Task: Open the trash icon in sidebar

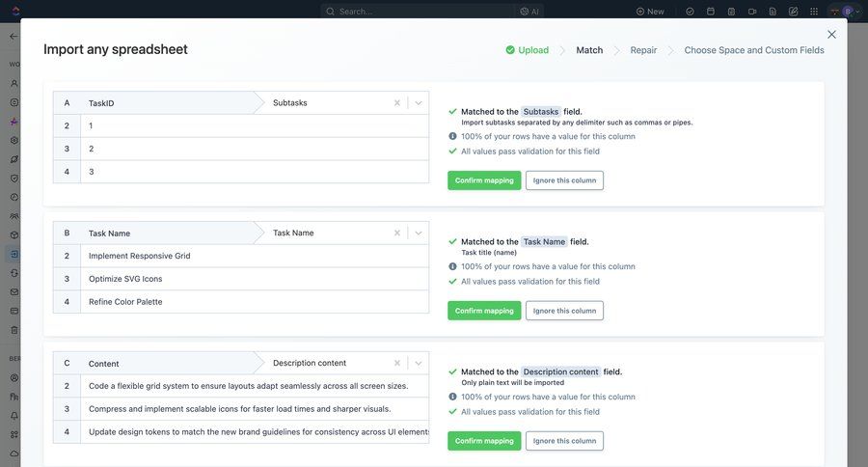Action: tap(14, 330)
